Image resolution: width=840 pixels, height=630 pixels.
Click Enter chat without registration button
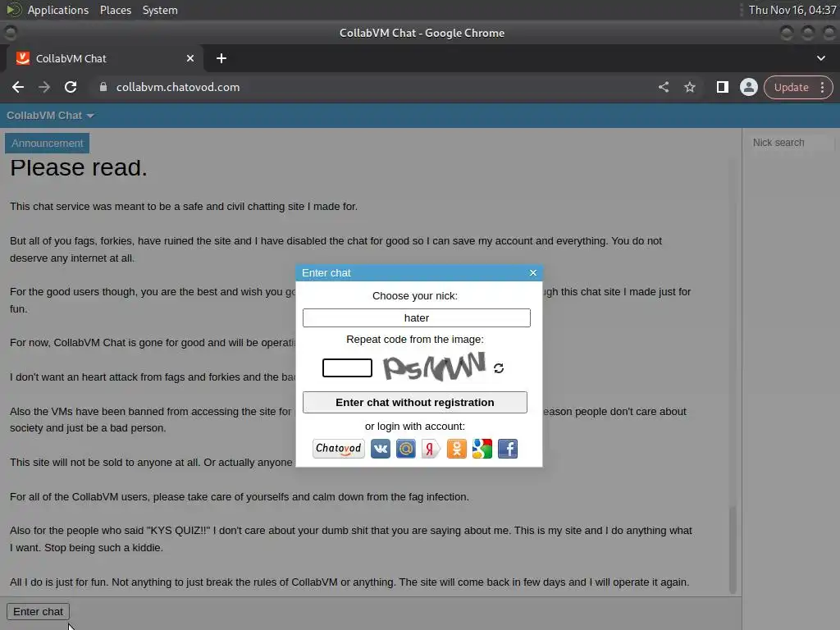(414, 402)
